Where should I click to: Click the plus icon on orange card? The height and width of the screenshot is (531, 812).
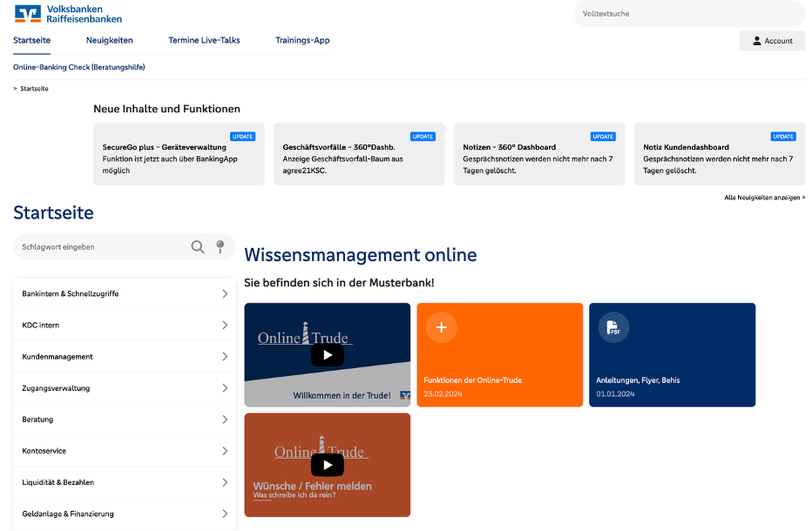click(441, 327)
